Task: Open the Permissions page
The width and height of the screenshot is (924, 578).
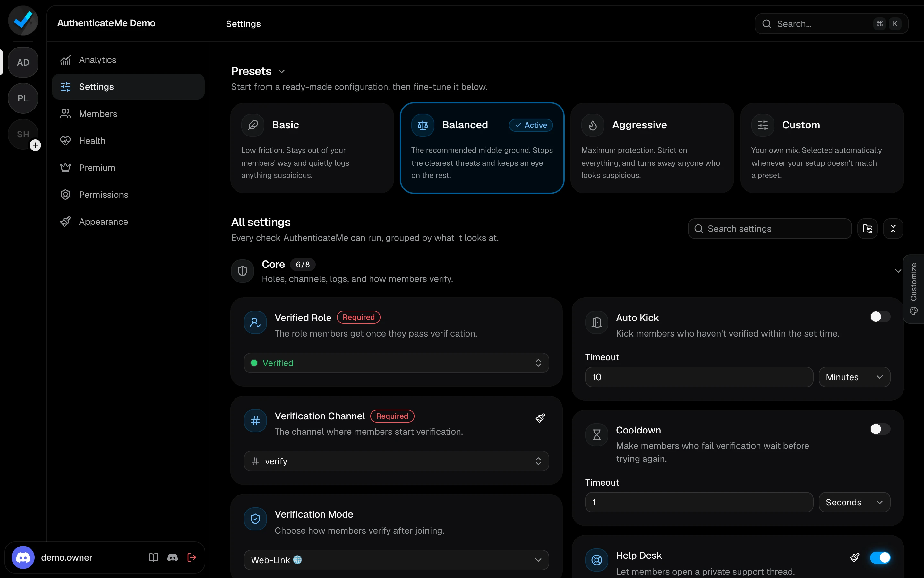Action: (x=128, y=195)
